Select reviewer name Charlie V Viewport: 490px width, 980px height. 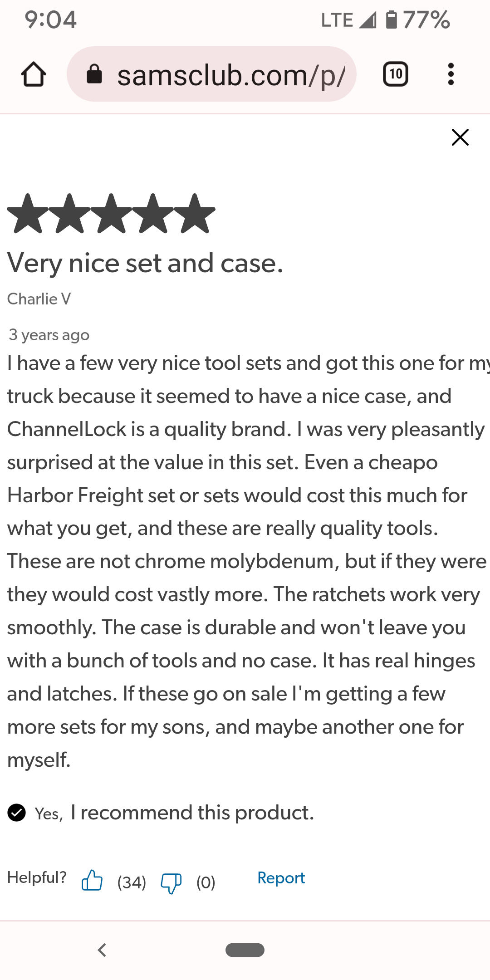(x=39, y=299)
